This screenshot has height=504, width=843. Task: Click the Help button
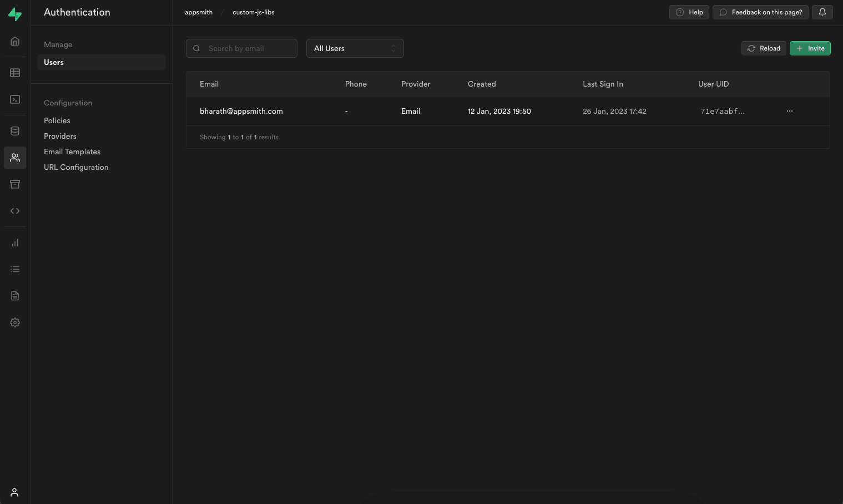689,12
